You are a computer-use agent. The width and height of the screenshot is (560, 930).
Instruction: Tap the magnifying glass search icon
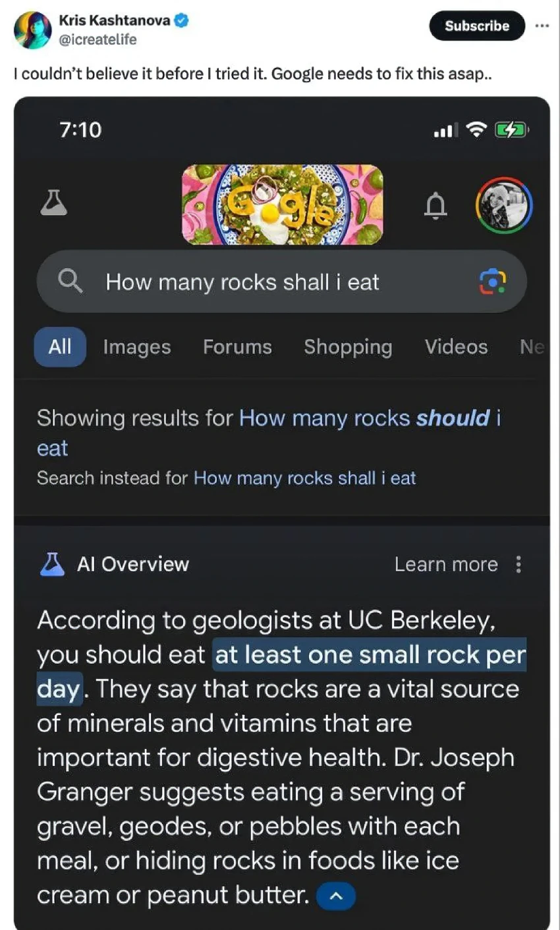(70, 281)
